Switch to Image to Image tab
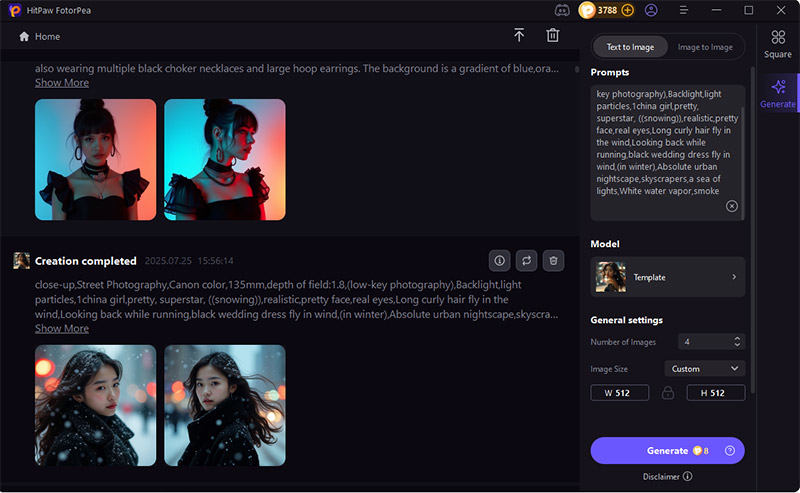 point(705,47)
